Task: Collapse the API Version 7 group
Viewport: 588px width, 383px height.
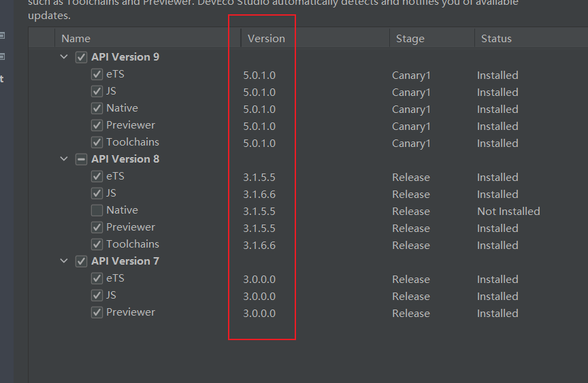Action: pos(64,261)
